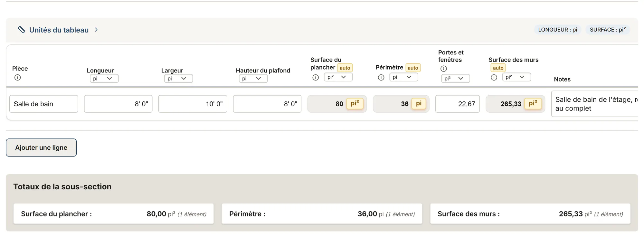
Task: Click the info icon beside Périmètre unit selector
Action: 381,77
